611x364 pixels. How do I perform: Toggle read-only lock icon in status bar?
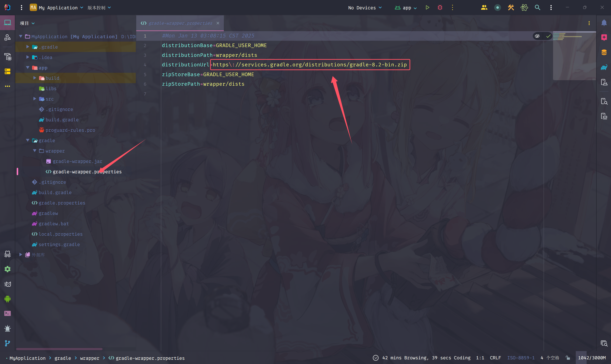coord(568,358)
